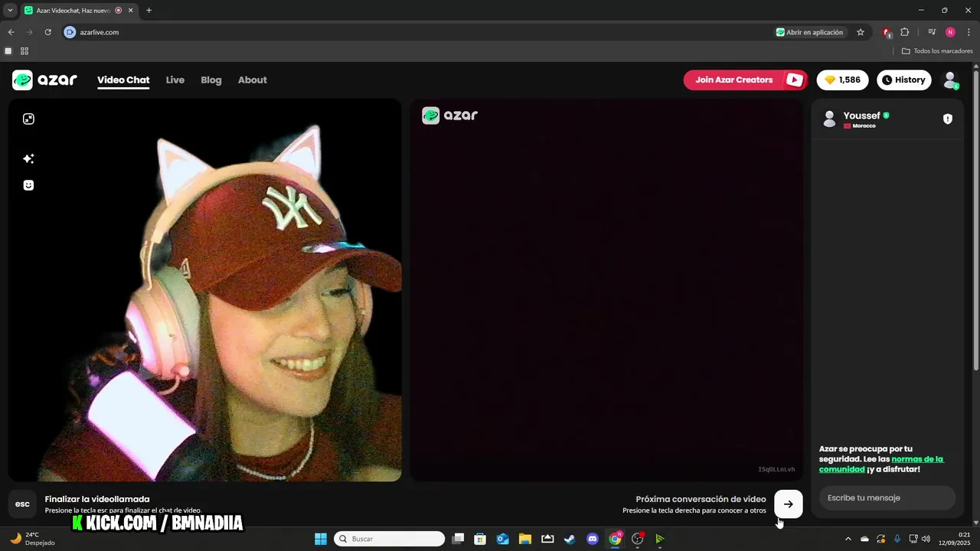Click esc end video call button
The width and height of the screenshot is (980, 551).
(x=22, y=504)
